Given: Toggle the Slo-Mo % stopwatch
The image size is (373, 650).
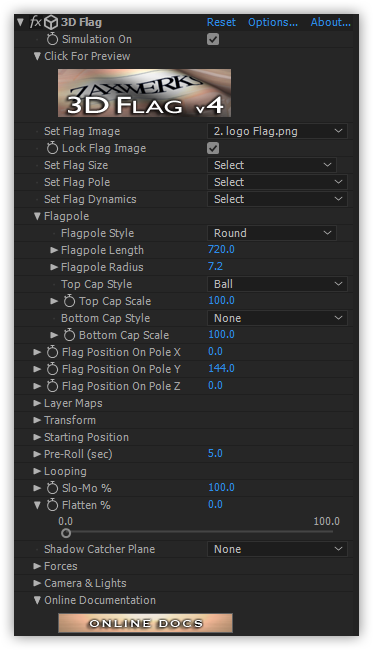Looking at the screenshot, I should pyautogui.click(x=53, y=488).
